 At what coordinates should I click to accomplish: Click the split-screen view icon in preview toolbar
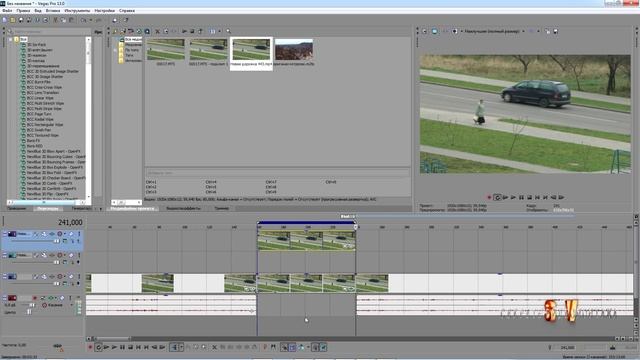(455, 31)
